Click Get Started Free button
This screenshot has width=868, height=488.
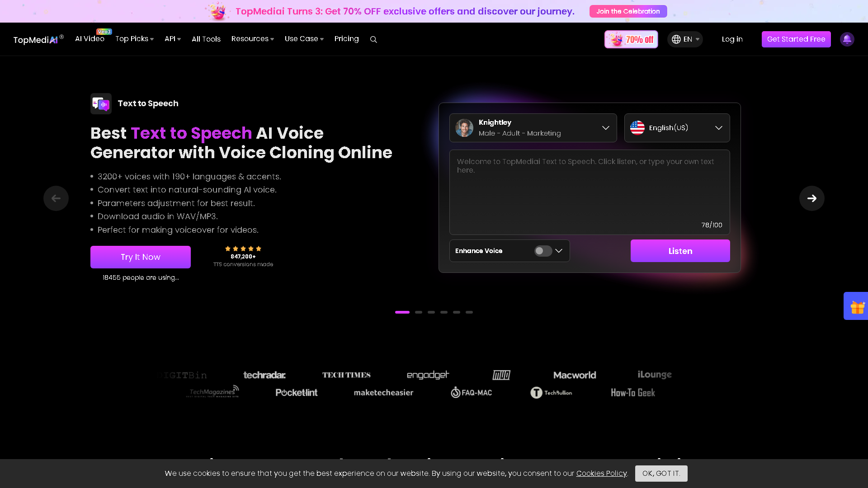point(796,39)
